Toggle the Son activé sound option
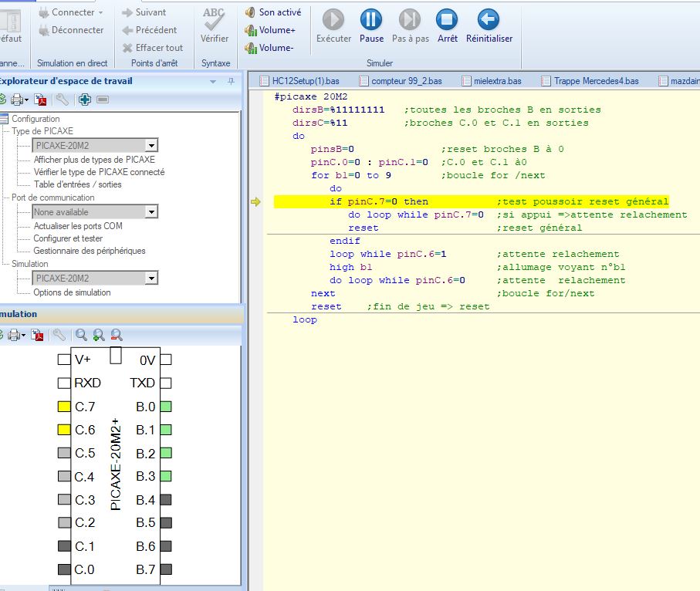This screenshot has width=700, height=591. [273, 12]
